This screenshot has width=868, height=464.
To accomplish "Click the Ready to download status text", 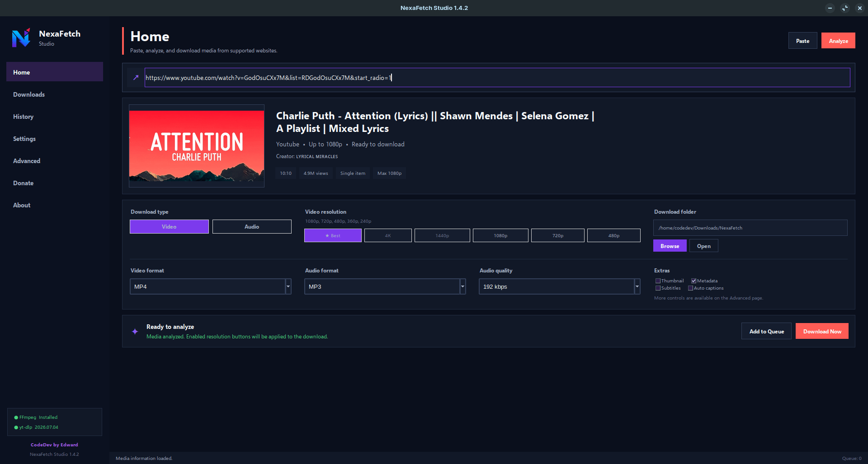I will (378, 144).
